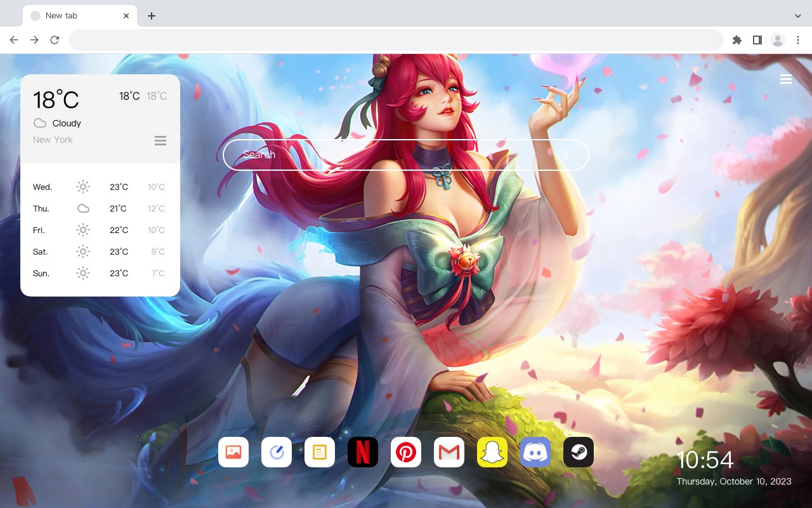The image size is (812, 508).
Task: Open the Snapchat shortcut
Action: 492,452
